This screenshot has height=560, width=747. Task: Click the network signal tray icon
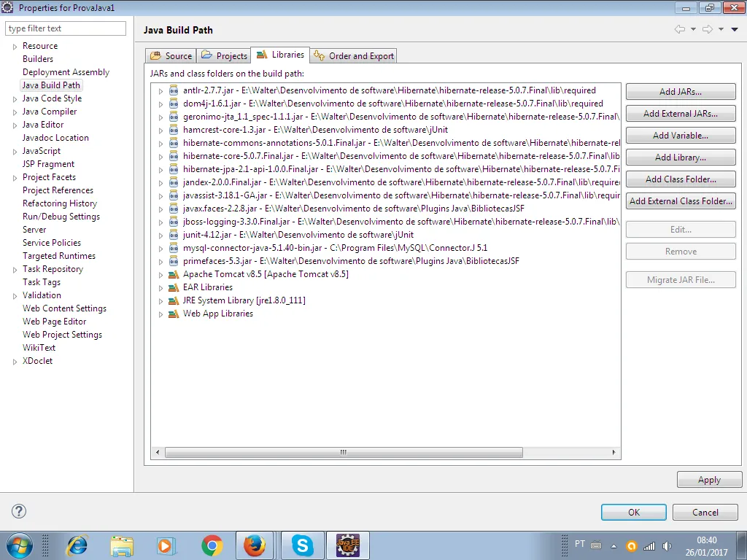tap(649, 546)
